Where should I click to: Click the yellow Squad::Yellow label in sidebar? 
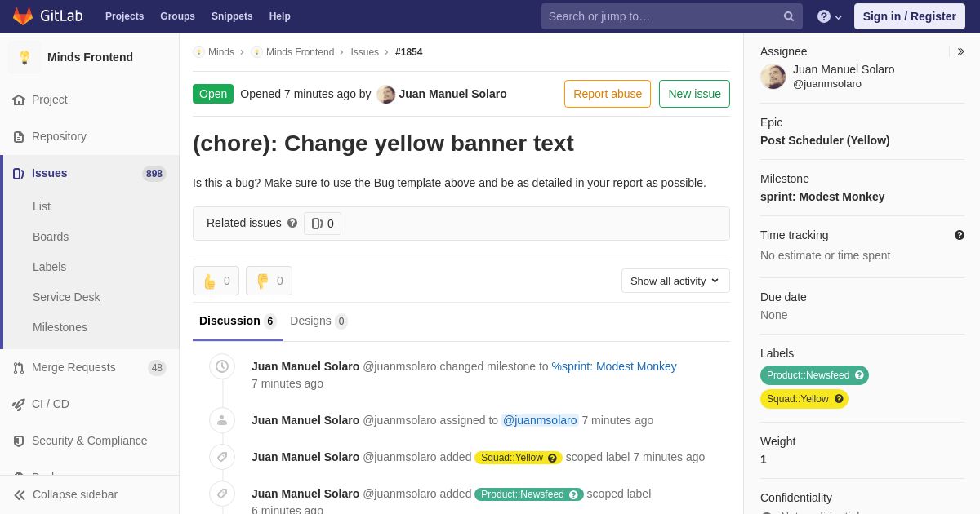pyautogui.click(x=804, y=399)
